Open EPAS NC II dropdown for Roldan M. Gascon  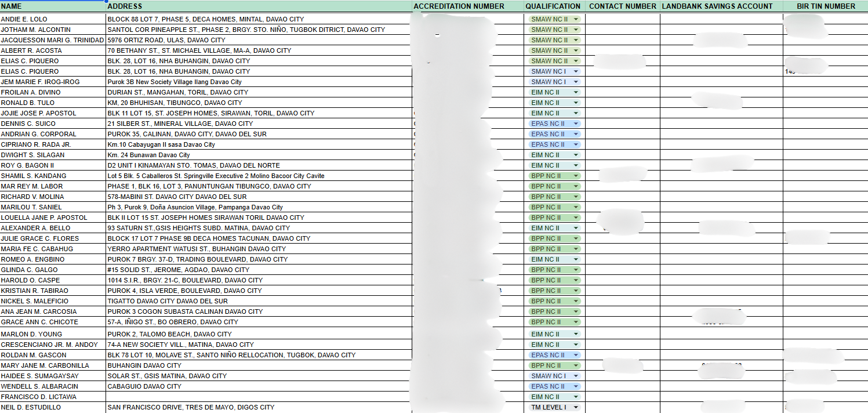click(x=576, y=355)
